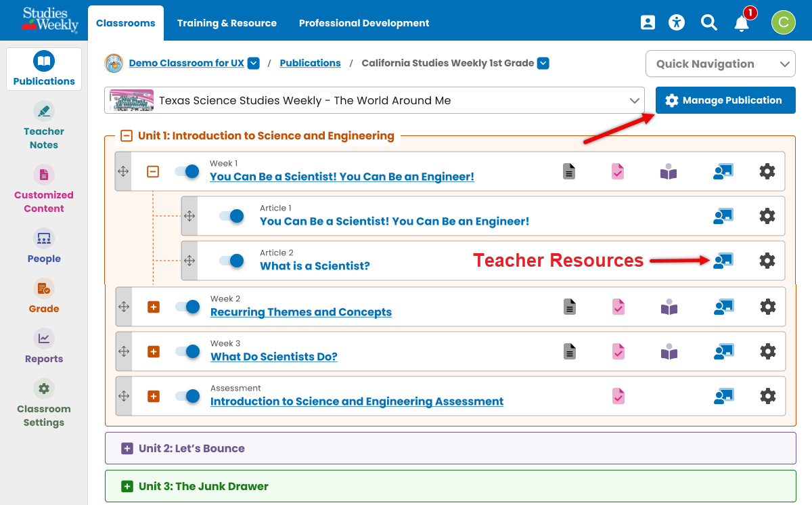Open the pink assessment icon in the Assessment row
This screenshot has height=505, width=812.
(618, 396)
